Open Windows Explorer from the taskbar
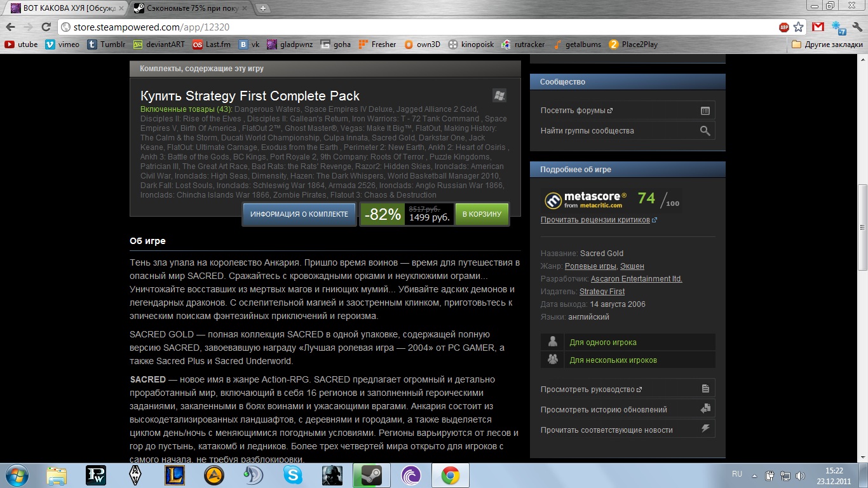The height and width of the screenshot is (488, 868). (x=57, y=475)
